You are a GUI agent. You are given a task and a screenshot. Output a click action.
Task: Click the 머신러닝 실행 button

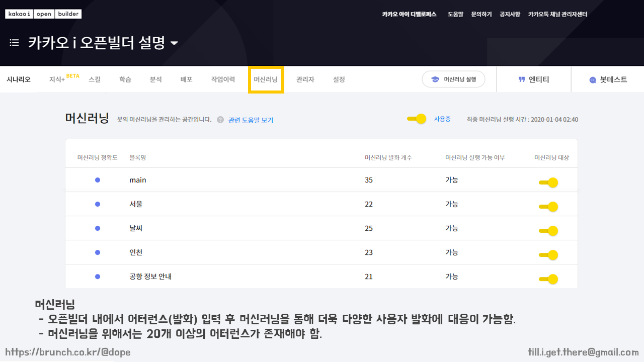453,79
